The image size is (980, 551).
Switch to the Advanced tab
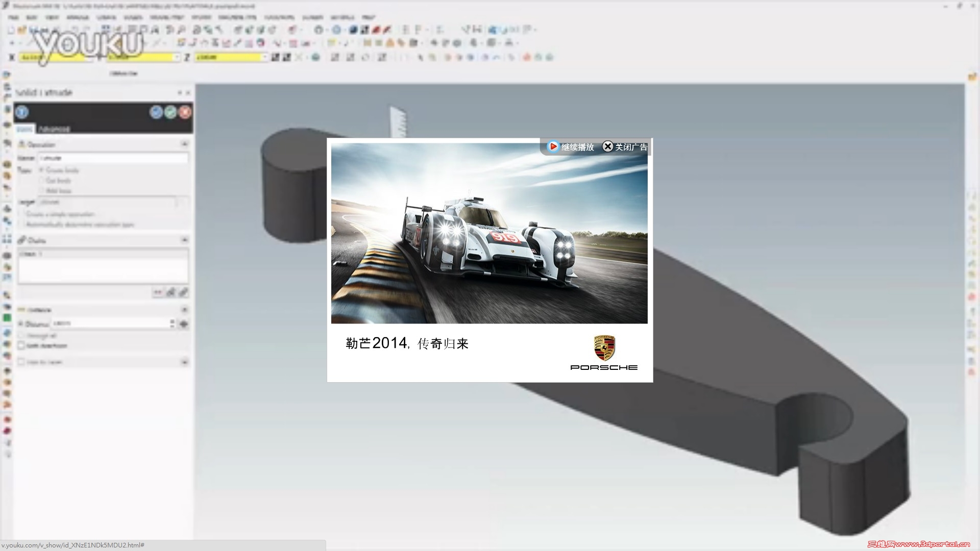pos(54,129)
